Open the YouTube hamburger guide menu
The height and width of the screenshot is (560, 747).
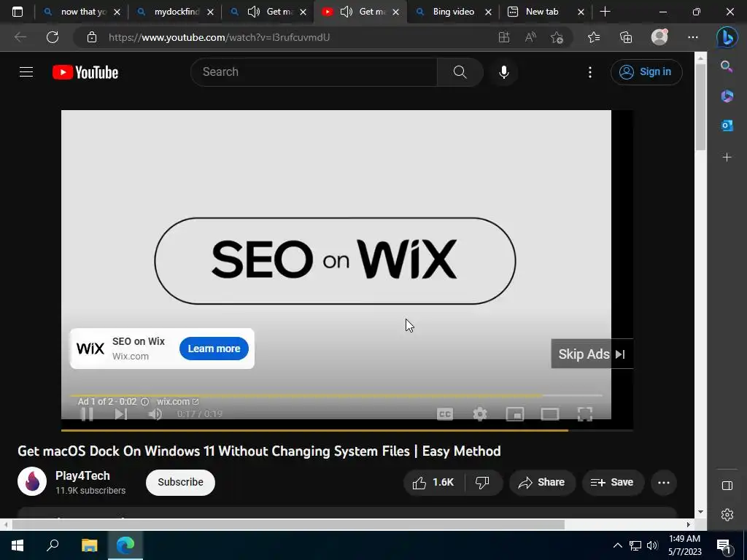tap(26, 72)
